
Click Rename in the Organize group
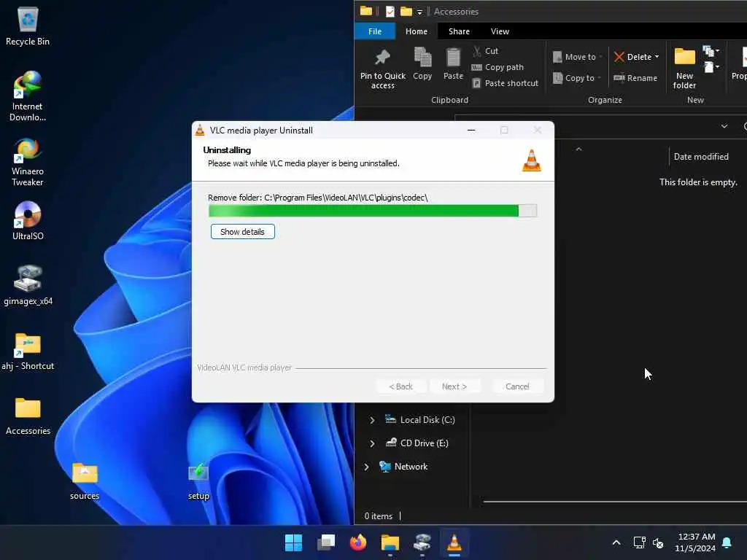635,78
